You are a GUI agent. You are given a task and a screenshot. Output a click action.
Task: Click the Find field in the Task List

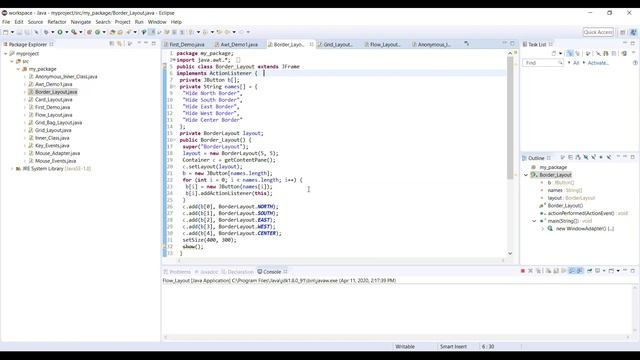click(x=543, y=63)
